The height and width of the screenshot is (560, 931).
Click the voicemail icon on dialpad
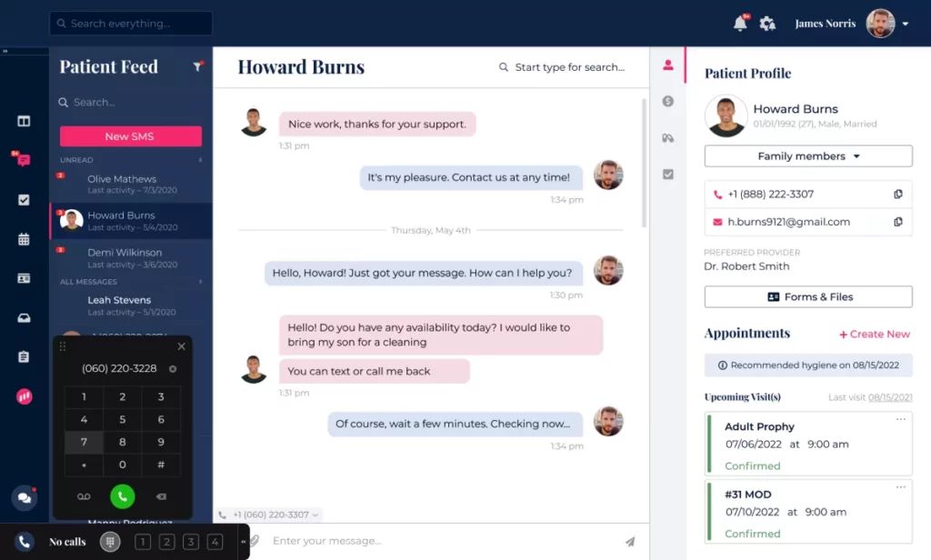85,496
